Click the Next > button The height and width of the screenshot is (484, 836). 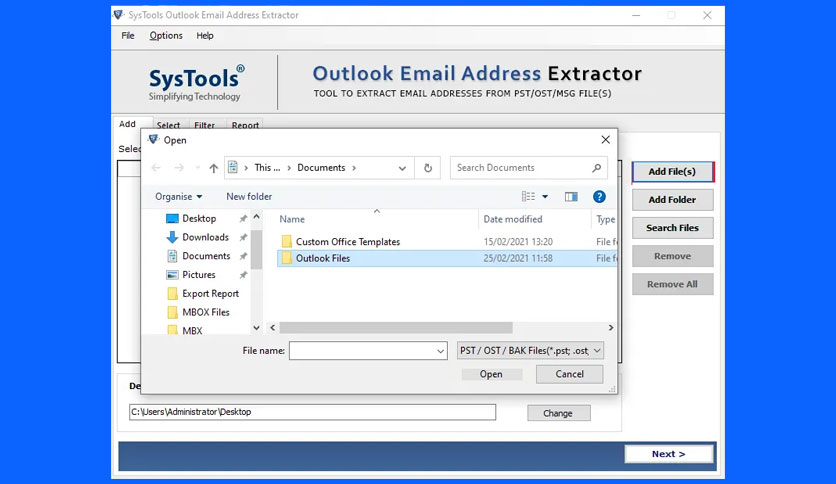click(669, 454)
